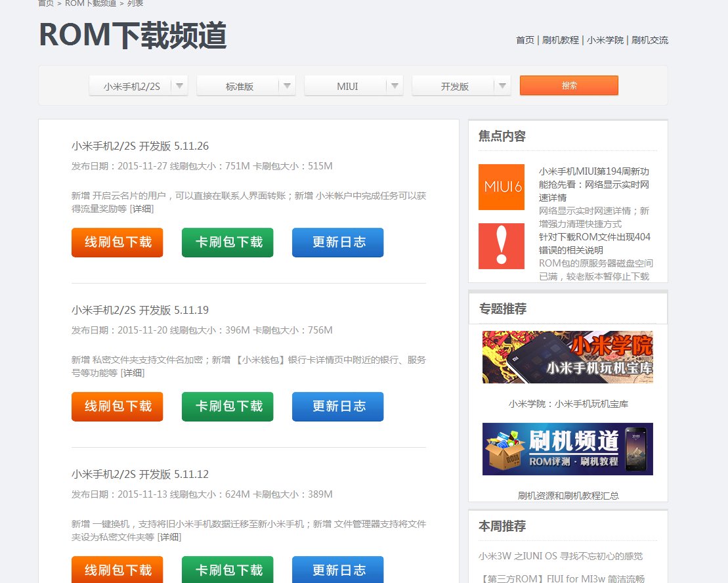This screenshot has width=728, height=583.
Task: Download 卡刷包 for version 5.11.19
Action: 227,406
